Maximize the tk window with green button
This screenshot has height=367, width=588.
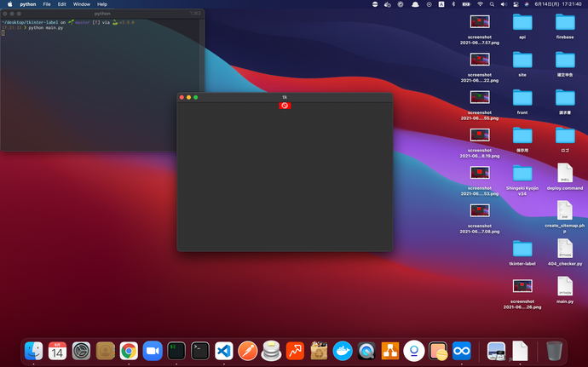coord(196,97)
